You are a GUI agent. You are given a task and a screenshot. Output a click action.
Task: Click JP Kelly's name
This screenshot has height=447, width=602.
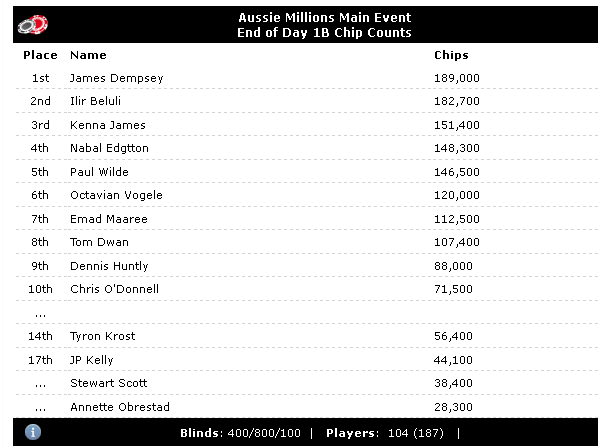91,360
